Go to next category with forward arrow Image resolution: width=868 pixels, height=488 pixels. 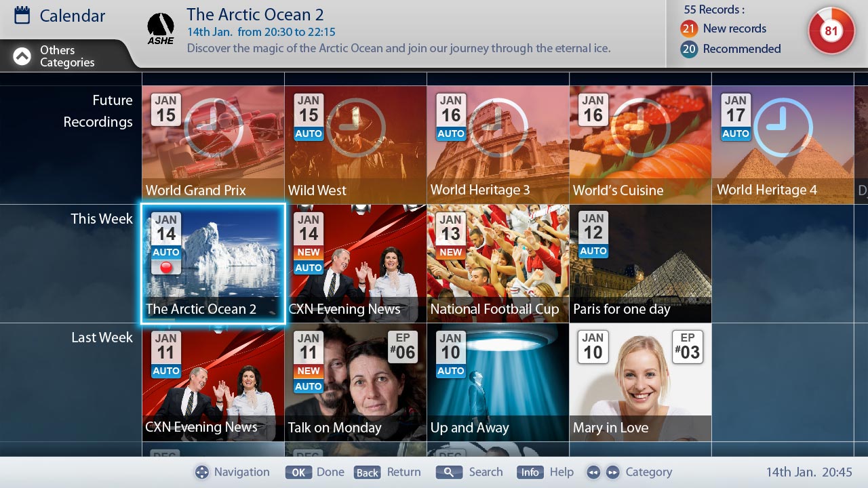click(612, 472)
